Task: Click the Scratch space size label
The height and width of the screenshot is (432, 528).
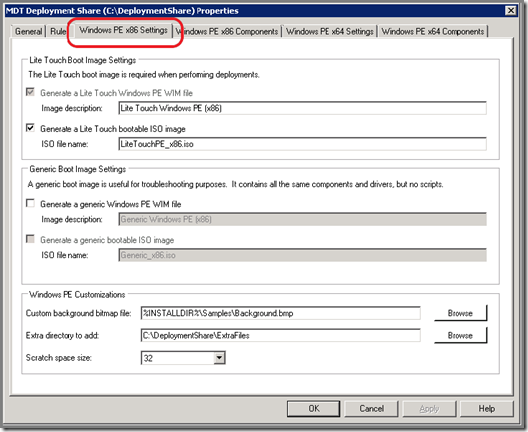Action: (59, 358)
